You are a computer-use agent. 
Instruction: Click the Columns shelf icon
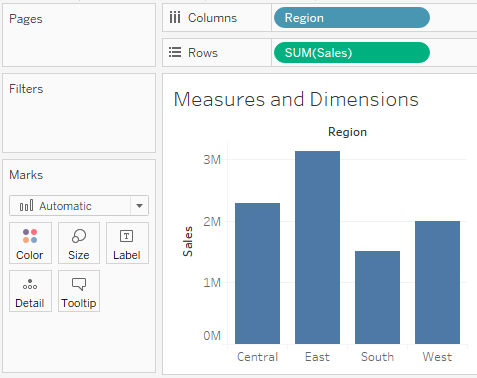coord(175,17)
